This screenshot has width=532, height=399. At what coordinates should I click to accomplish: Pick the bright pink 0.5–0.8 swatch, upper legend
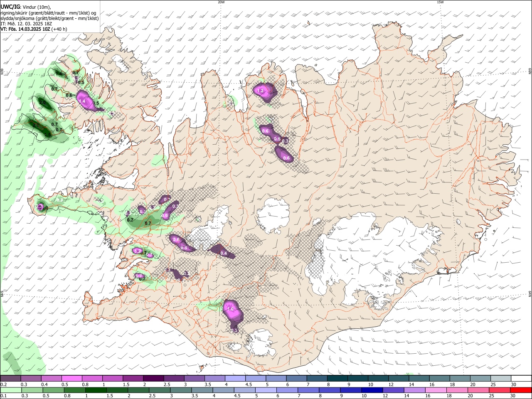coord(72,379)
